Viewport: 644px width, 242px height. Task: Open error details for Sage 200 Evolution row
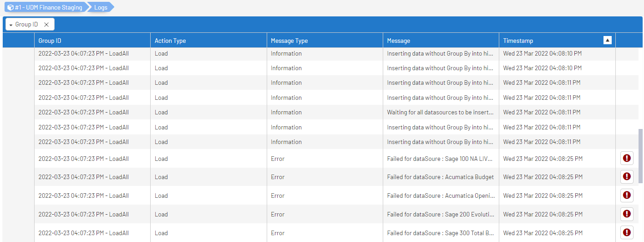click(627, 214)
